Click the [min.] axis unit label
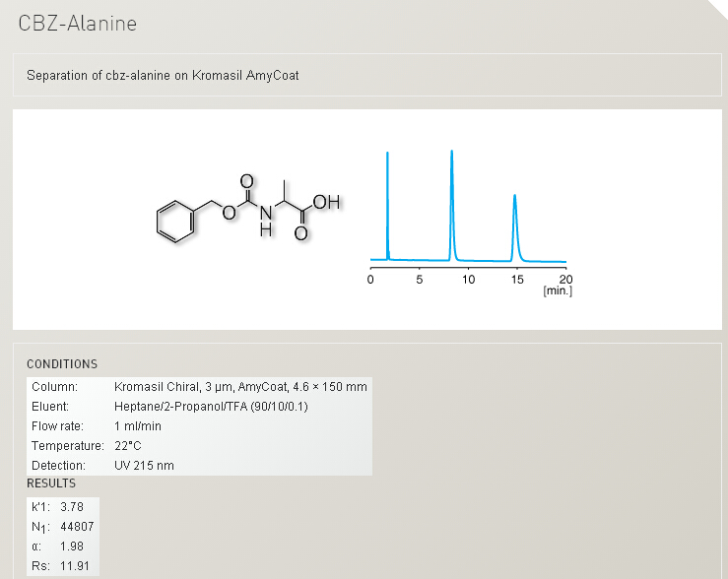Screen dimensions: 728x579 [x=557, y=291]
